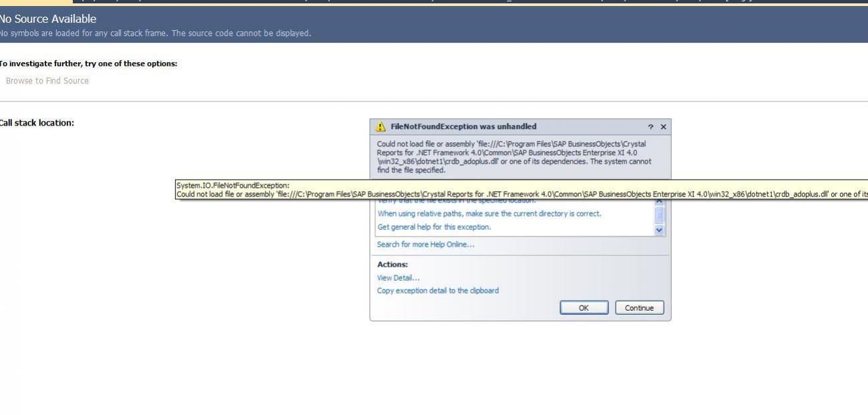Click the 'No symbols are loaded' message

coord(156,33)
